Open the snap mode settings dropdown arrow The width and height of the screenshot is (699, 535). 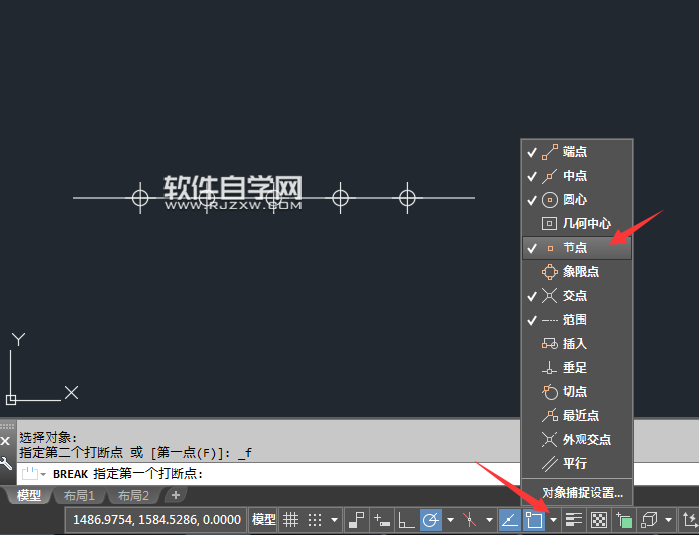[334, 520]
